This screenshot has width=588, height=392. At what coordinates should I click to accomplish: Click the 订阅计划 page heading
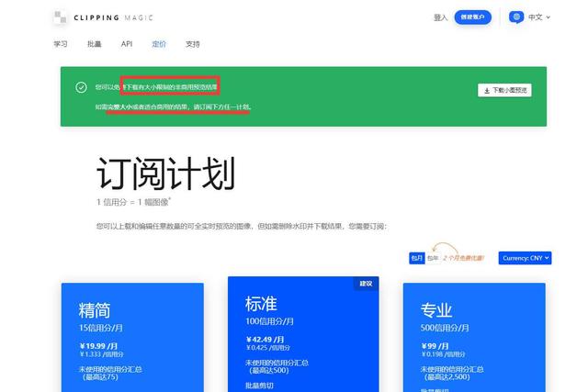[x=165, y=174]
